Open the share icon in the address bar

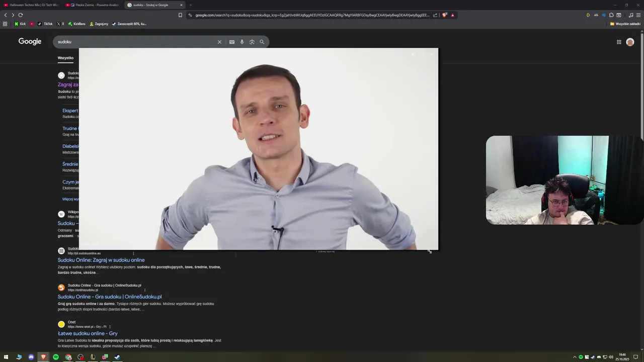coord(435,15)
